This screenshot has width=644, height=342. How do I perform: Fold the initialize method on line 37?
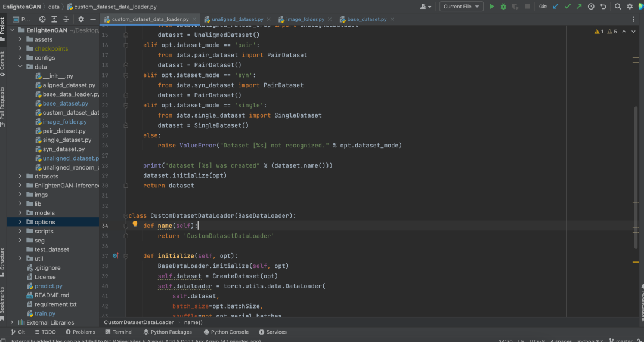point(126,255)
